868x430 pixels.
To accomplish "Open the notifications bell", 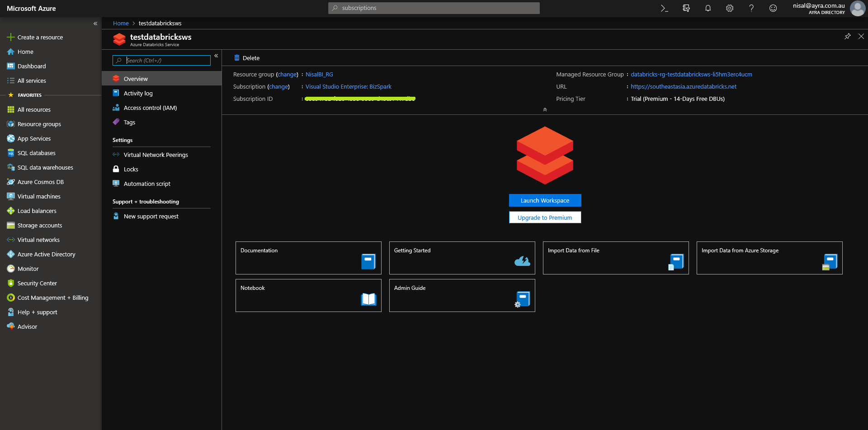I will coord(708,8).
